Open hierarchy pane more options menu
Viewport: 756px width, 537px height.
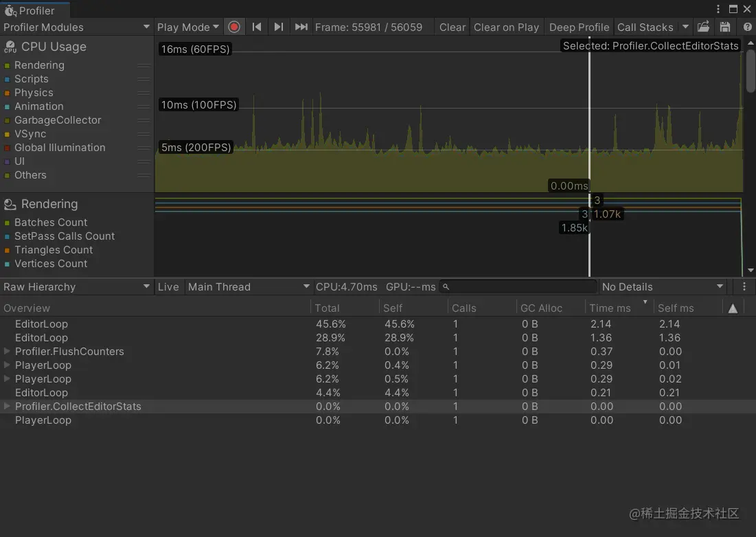(x=744, y=287)
